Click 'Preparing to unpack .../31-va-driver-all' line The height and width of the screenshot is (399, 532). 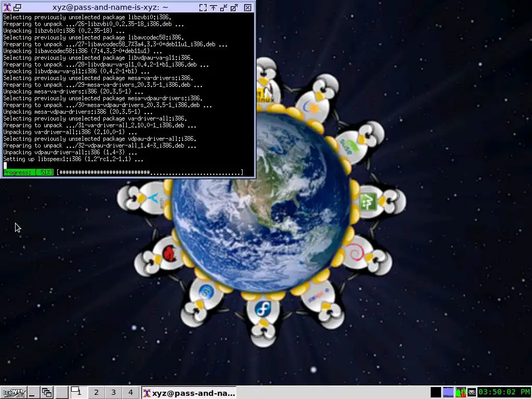coord(100,125)
